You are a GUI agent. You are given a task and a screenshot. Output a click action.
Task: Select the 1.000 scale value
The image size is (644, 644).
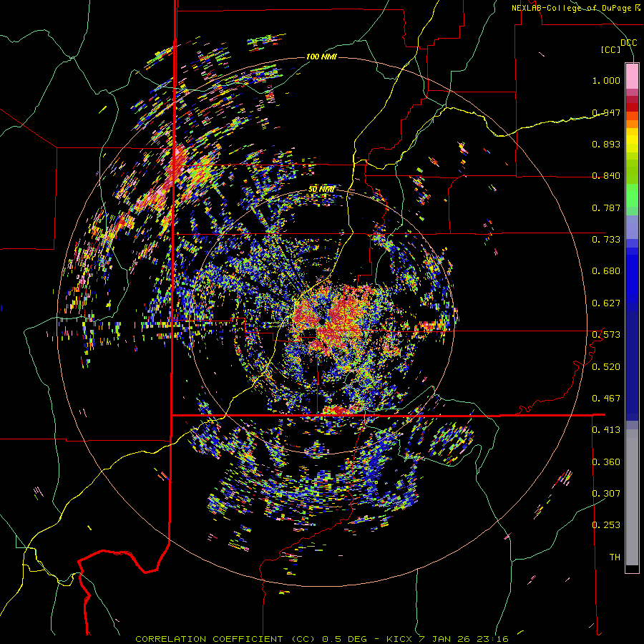click(606, 80)
